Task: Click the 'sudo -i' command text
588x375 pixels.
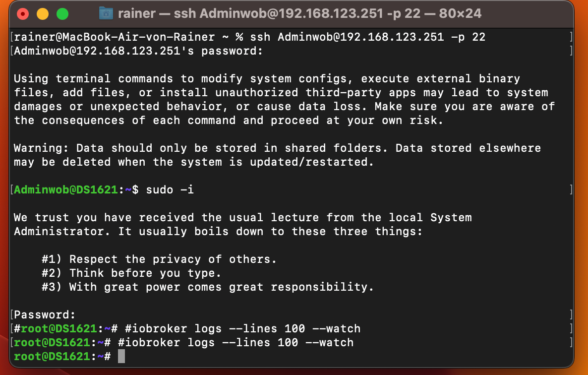Action: (x=170, y=190)
